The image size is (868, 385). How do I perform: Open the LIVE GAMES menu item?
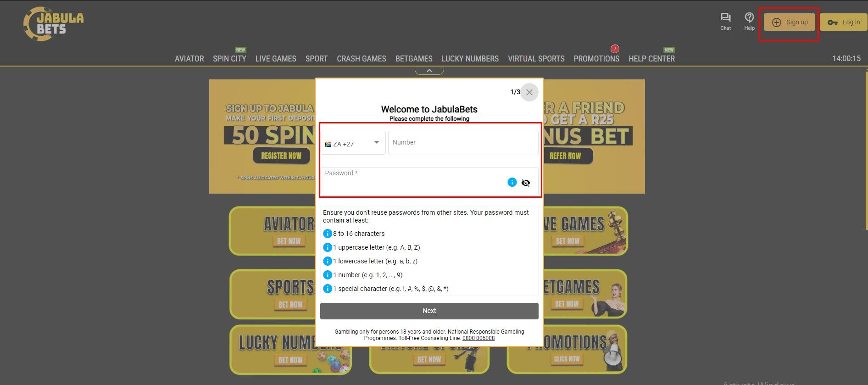276,59
